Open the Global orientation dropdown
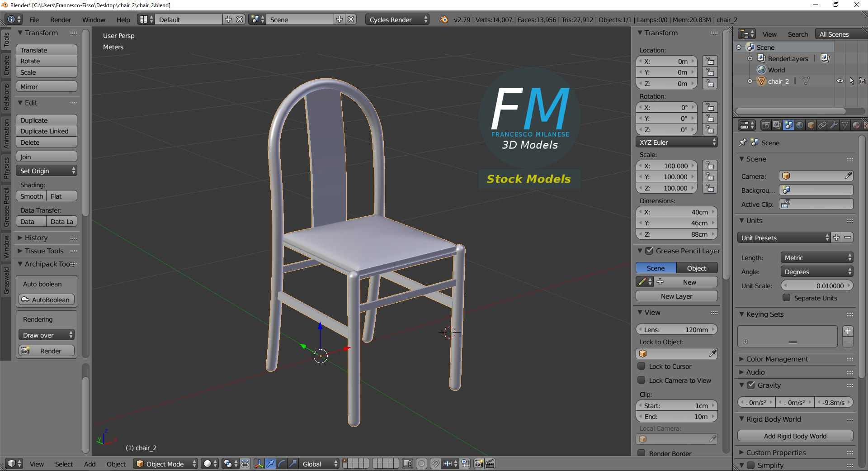 [319, 464]
